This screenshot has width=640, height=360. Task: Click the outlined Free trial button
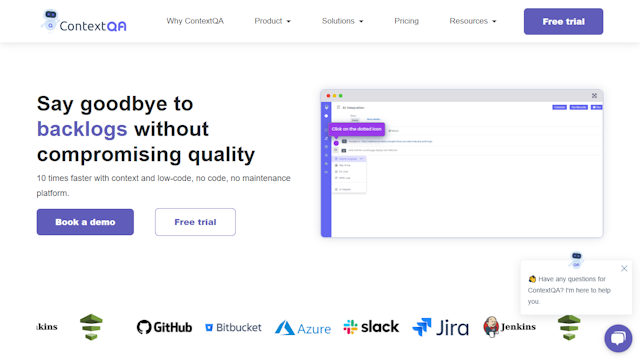click(195, 222)
